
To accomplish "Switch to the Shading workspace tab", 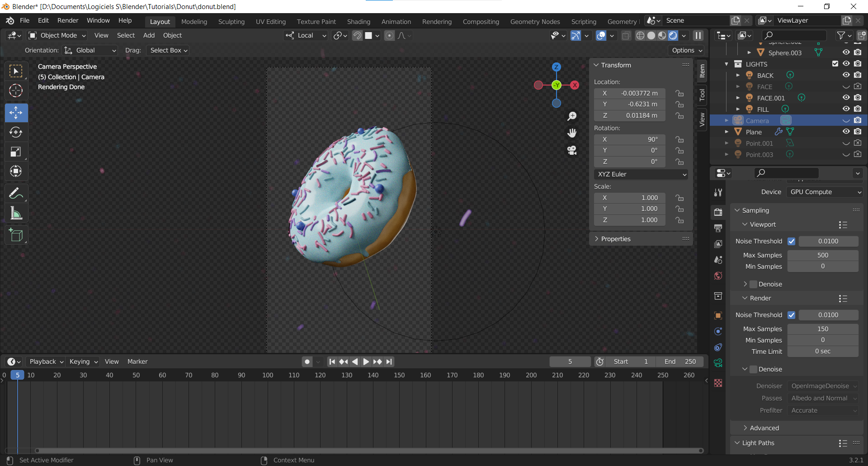I will [359, 22].
